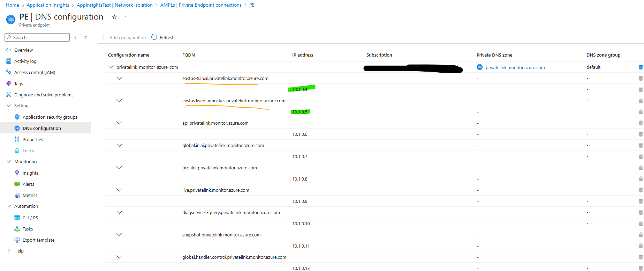Select Activity log in the left menu
The height and width of the screenshot is (271, 644).
point(25,61)
